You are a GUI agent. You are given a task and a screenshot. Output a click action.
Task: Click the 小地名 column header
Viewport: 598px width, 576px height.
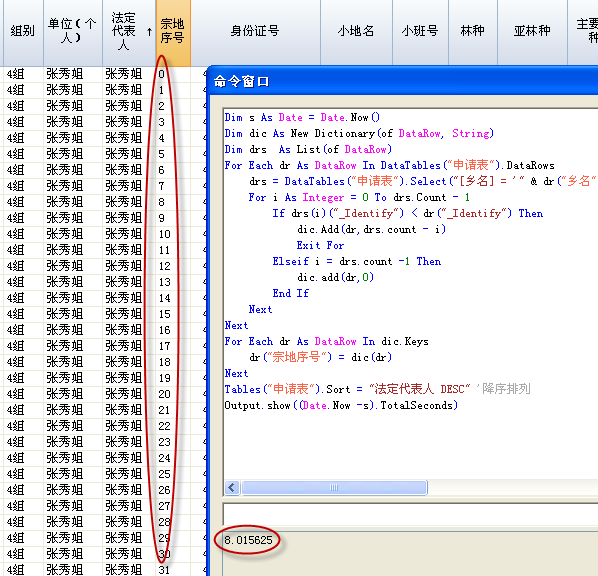[x=356, y=32]
